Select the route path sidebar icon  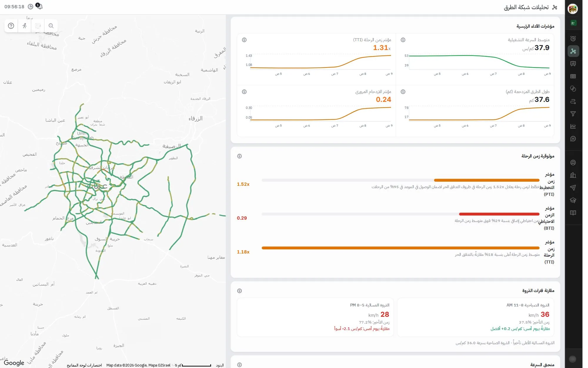[x=573, y=101]
